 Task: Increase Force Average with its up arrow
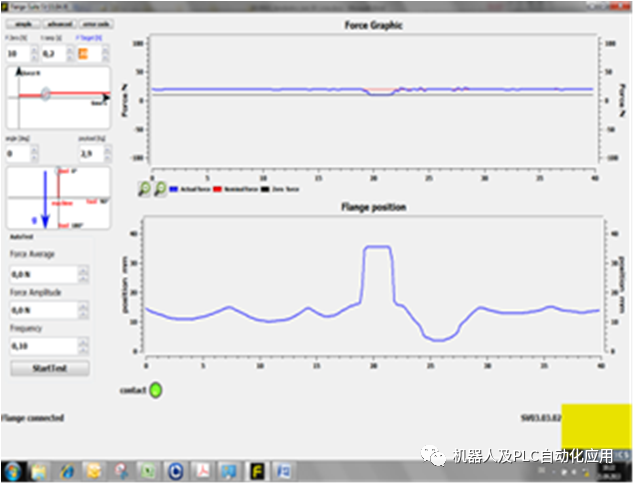click(x=83, y=270)
